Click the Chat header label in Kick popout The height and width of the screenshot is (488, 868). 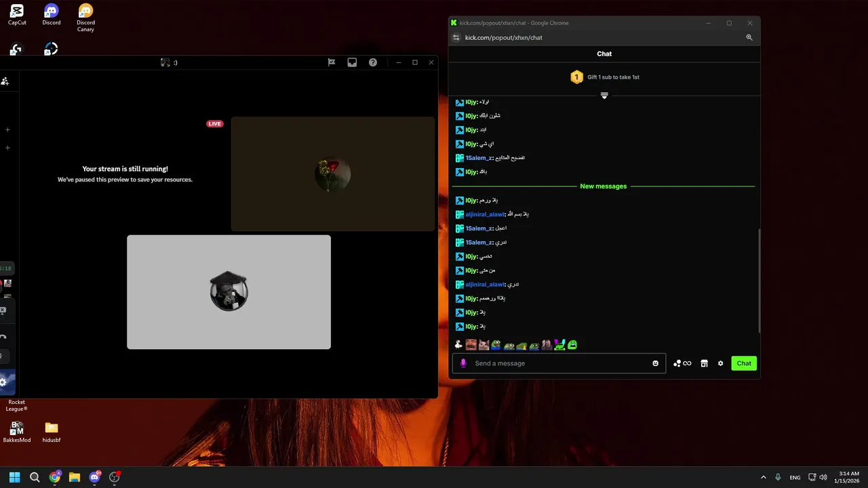coord(604,54)
